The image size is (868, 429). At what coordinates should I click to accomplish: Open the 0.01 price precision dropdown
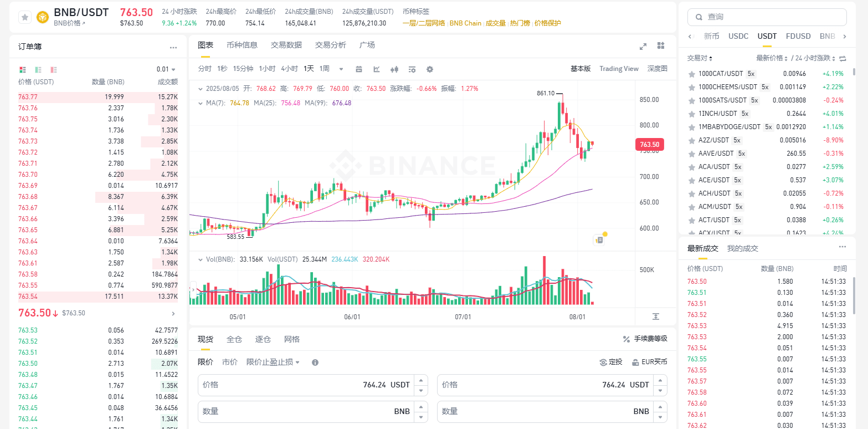pos(166,69)
